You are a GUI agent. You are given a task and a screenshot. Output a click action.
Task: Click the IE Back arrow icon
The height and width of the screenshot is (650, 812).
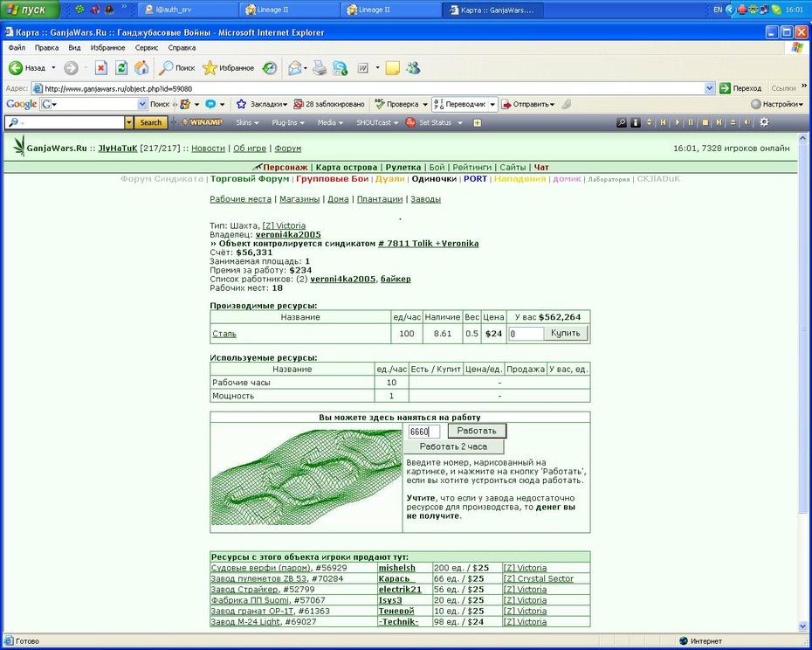[x=16, y=68]
